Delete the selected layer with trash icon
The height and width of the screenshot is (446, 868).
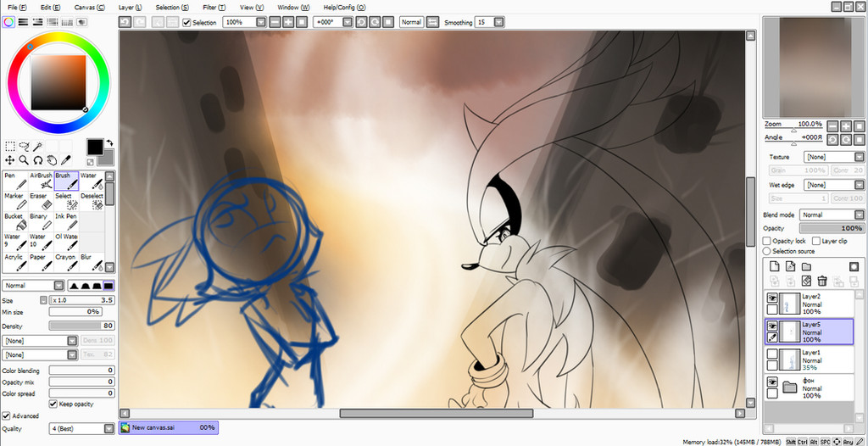coord(822,281)
